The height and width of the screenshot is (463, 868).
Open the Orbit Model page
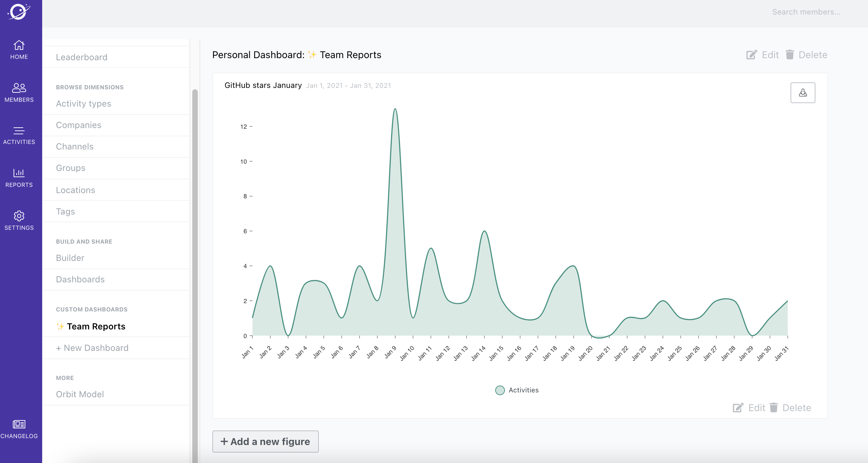80,394
